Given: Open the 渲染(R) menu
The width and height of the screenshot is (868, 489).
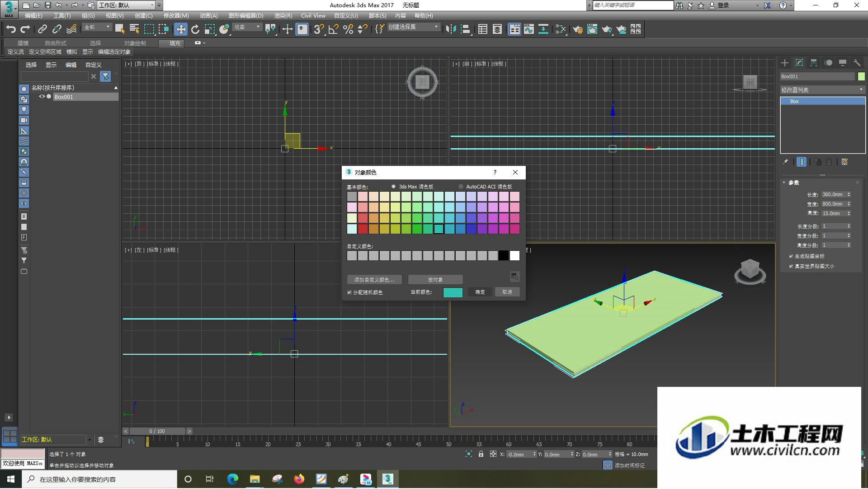Looking at the screenshot, I should (283, 16).
